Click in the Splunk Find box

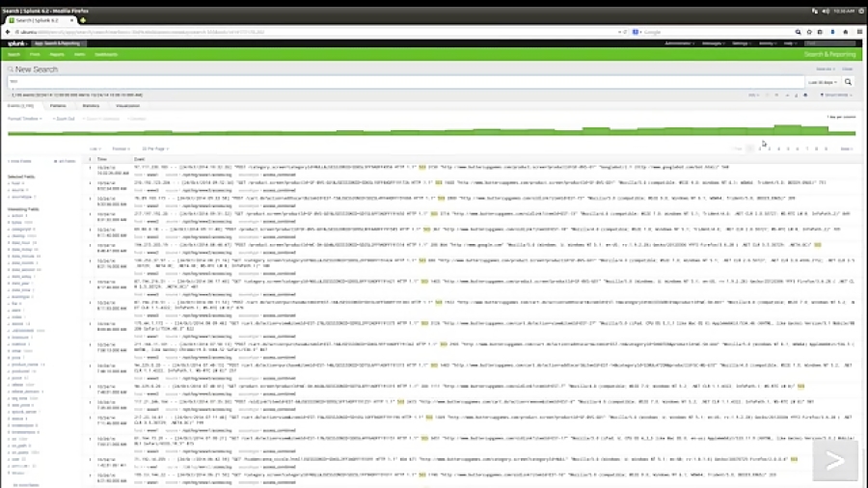(829, 43)
